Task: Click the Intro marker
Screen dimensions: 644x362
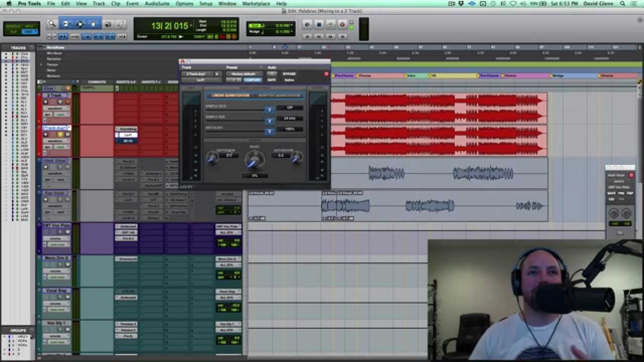Action: 411,75
